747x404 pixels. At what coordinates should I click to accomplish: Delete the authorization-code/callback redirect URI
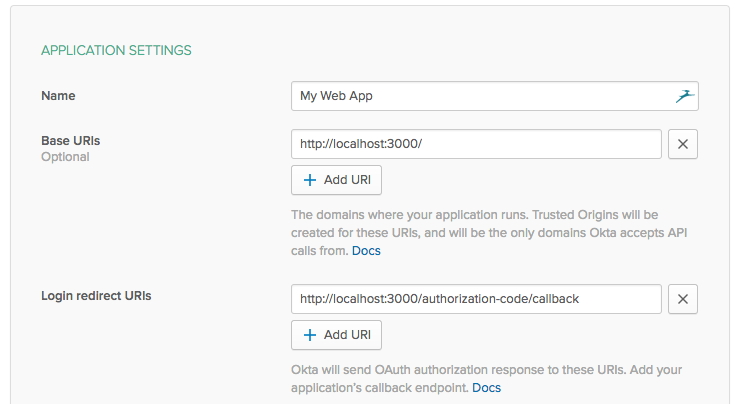click(x=682, y=299)
